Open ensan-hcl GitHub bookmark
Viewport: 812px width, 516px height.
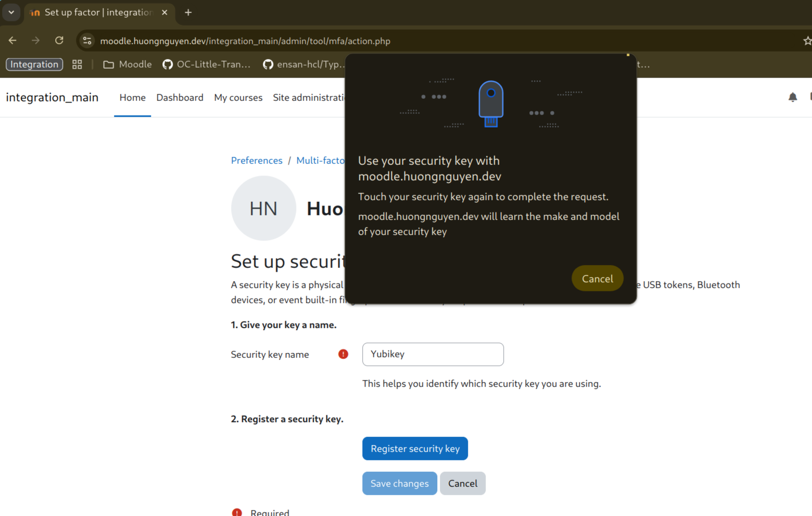304,64
